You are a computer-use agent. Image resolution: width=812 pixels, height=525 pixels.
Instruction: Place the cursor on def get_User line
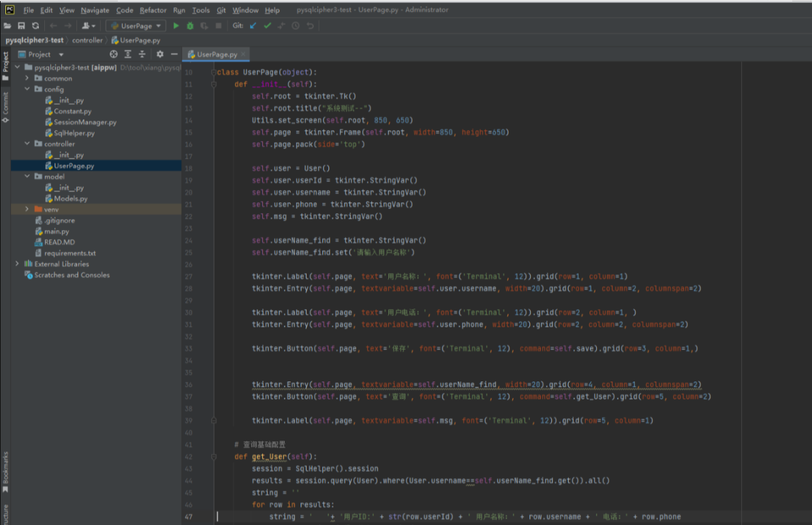coord(275,457)
